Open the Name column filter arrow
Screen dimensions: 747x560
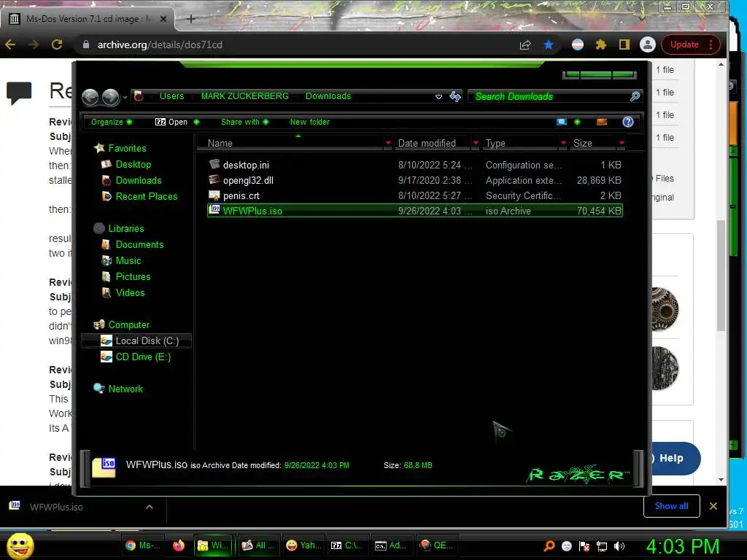click(388, 143)
